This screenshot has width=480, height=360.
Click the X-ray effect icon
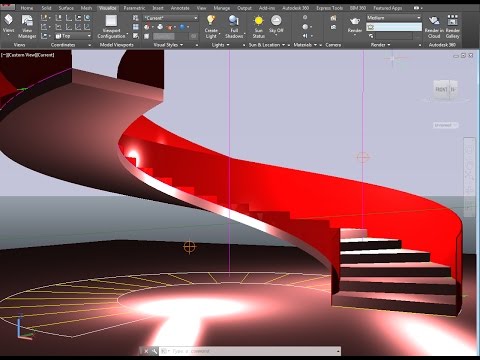click(147, 36)
